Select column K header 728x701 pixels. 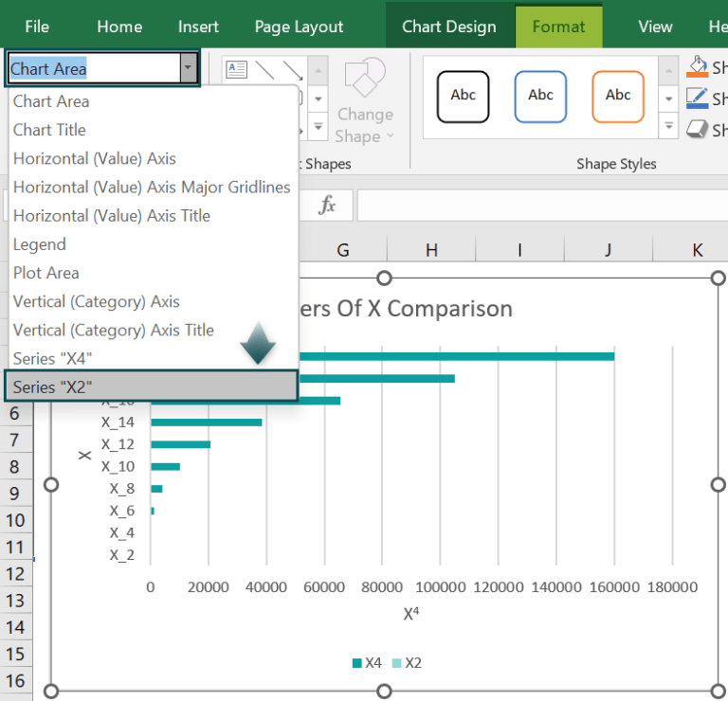point(691,250)
